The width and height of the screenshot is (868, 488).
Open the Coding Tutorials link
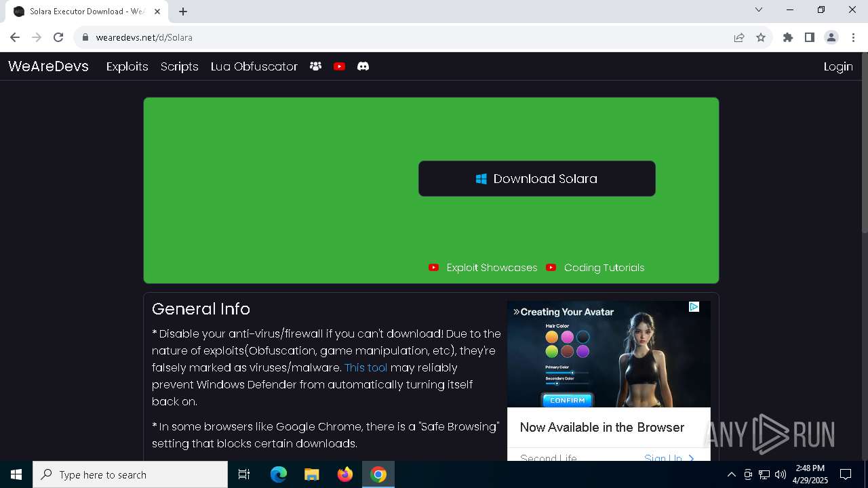click(604, 268)
